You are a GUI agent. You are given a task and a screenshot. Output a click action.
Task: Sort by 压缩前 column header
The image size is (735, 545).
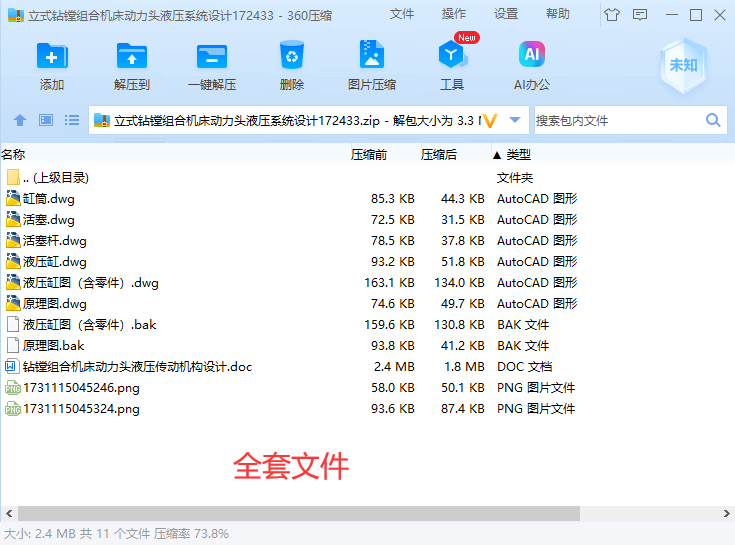coord(369,155)
